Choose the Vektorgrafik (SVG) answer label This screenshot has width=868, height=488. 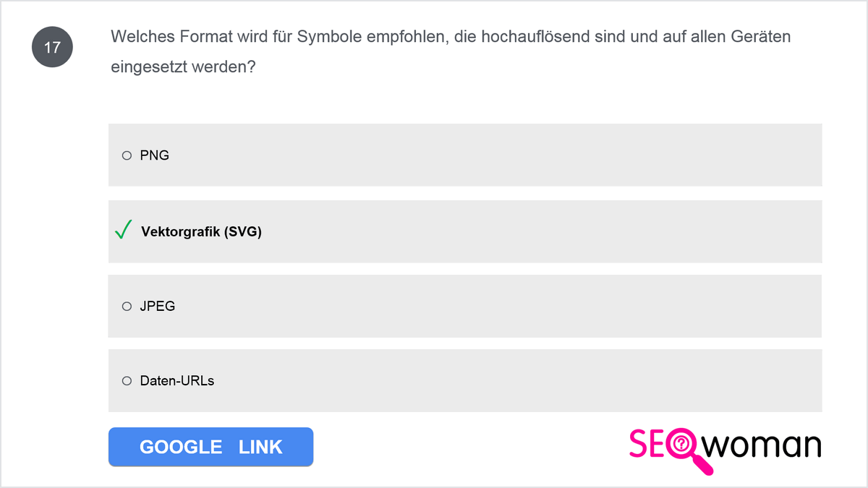click(x=201, y=232)
